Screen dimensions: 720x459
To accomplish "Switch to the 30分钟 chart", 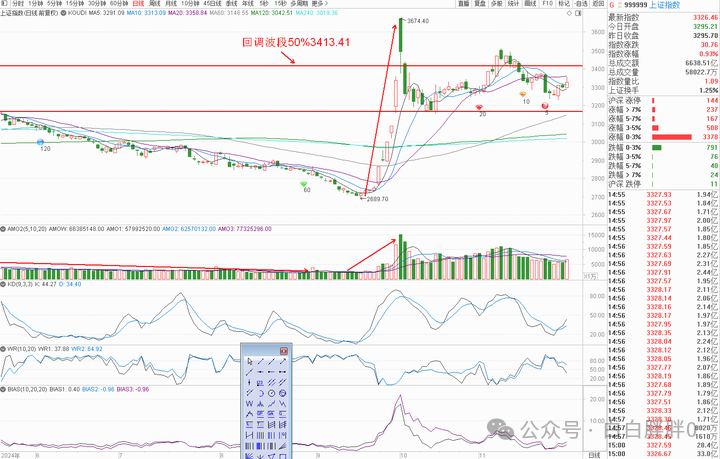I will coord(97,4).
